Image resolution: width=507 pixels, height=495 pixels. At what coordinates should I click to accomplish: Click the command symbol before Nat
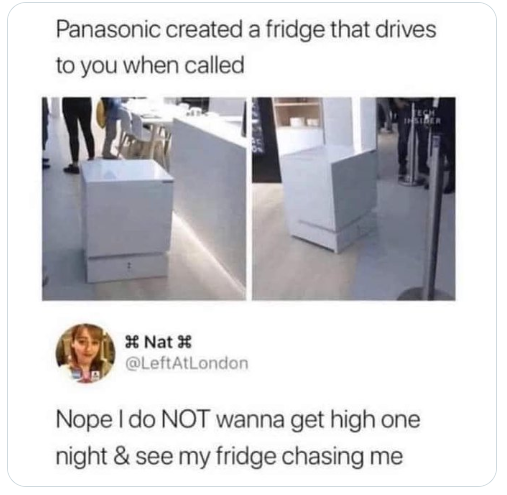tap(132, 342)
